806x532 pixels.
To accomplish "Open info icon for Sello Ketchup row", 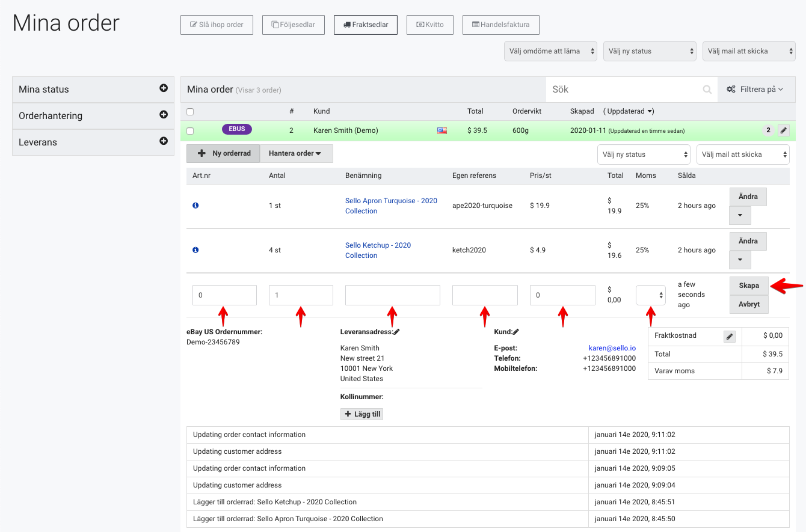I will tap(195, 250).
